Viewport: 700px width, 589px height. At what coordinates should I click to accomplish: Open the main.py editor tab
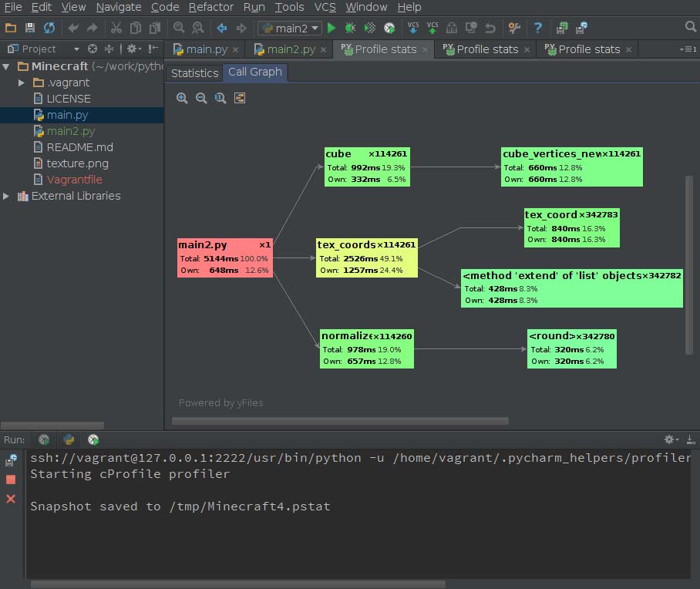point(206,49)
